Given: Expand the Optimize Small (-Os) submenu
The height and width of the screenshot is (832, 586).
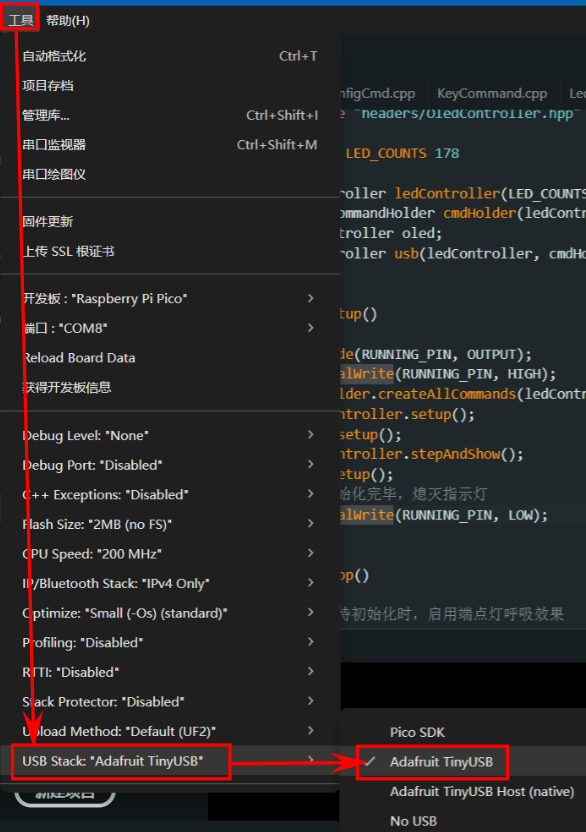Looking at the screenshot, I should coord(170,613).
